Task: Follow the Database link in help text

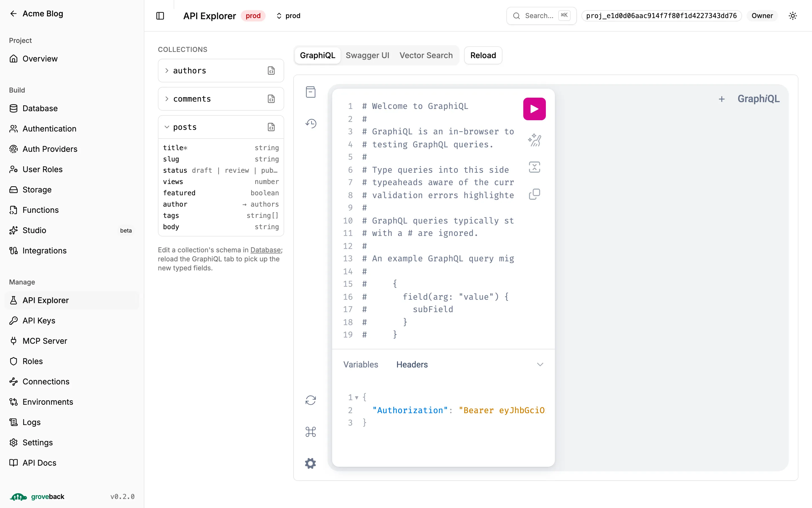Action: [x=265, y=250]
